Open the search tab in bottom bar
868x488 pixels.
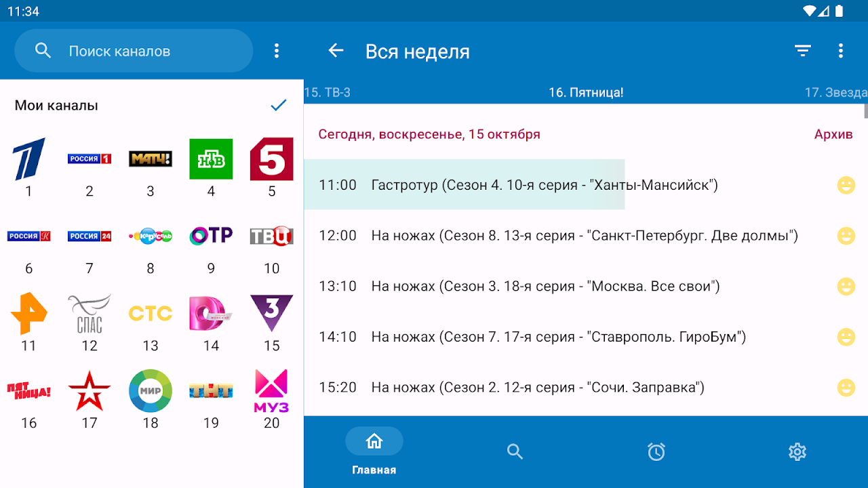point(515,451)
